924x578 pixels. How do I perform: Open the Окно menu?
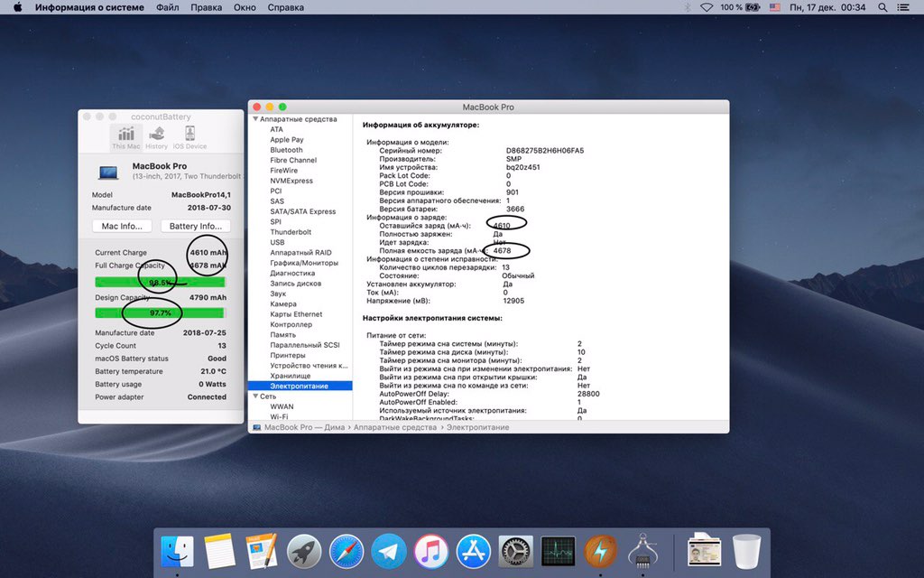(x=245, y=7)
